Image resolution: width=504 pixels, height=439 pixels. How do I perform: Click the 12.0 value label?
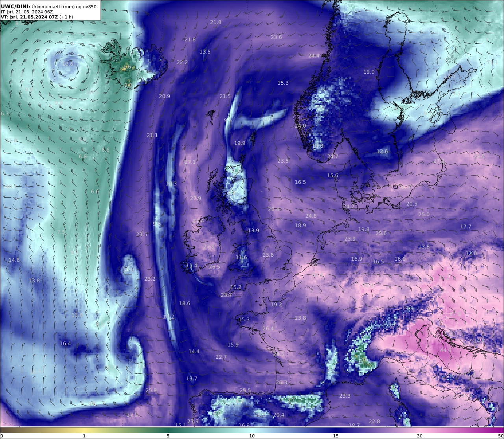point(471,254)
